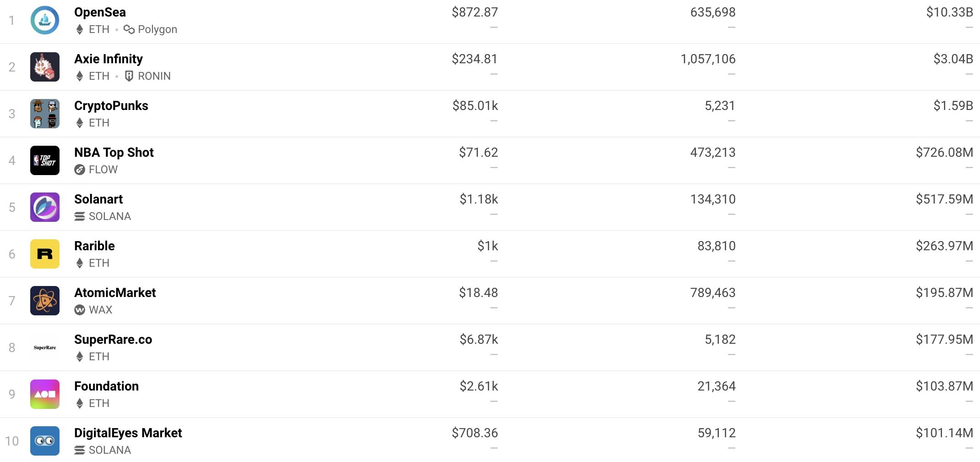Open the Axie Infinity logo thumbnail
980x462 pixels.
pyautogui.click(x=45, y=67)
